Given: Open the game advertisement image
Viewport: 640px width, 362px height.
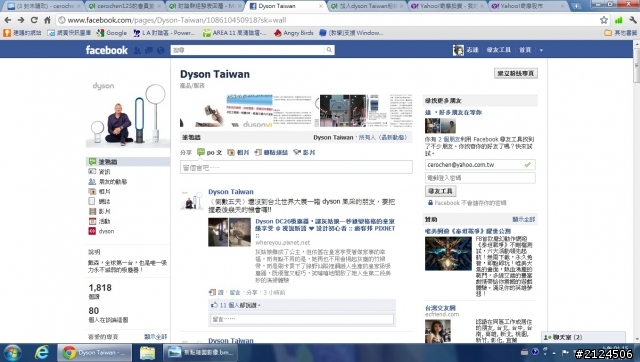Looking at the screenshot, I should click(448, 253).
